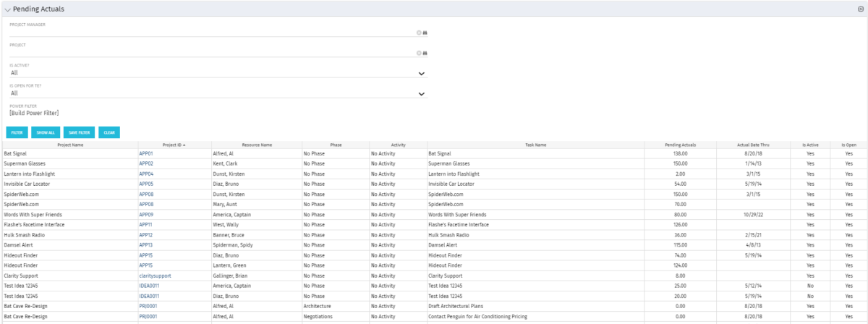Select the date 2/15/21
868x324 pixels.
[754, 235]
